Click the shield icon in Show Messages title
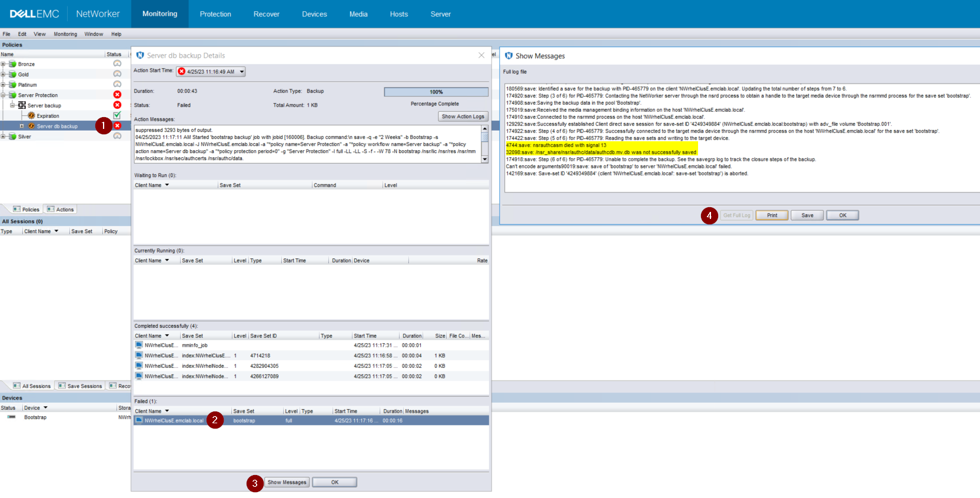Image resolution: width=980 pixels, height=498 pixels. click(509, 56)
